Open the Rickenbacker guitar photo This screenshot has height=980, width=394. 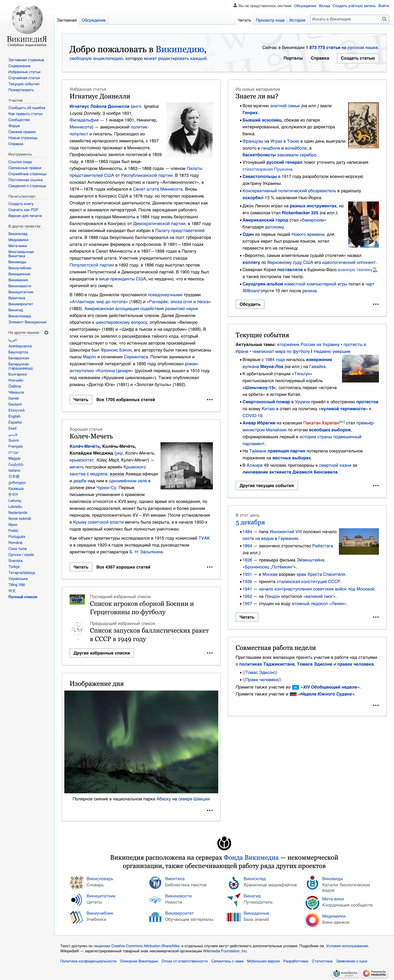363,224
